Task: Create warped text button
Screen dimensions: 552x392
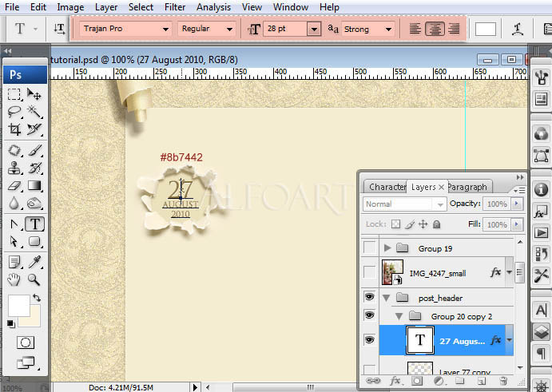Action: [517, 30]
